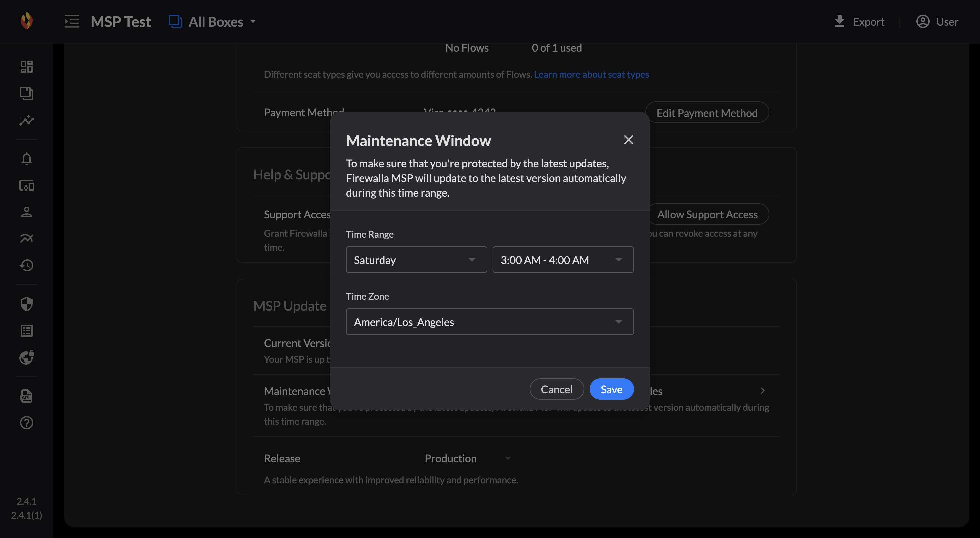Open the Alarms bell icon
980x538 pixels.
tap(26, 159)
